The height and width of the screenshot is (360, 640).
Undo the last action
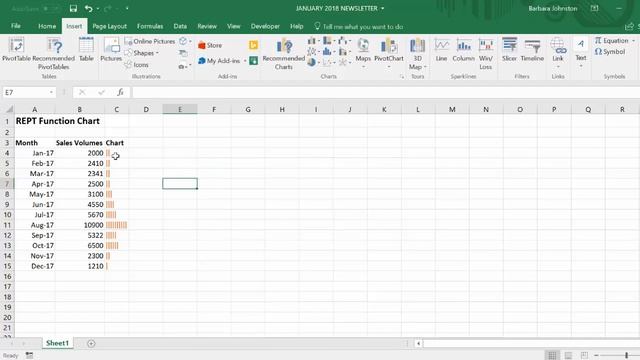[x=89, y=8]
